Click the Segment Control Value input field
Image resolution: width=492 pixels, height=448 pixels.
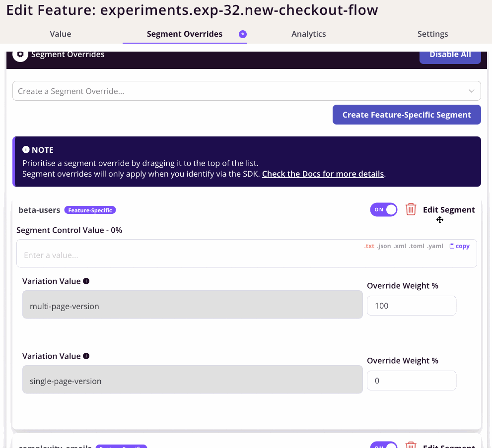(x=247, y=254)
